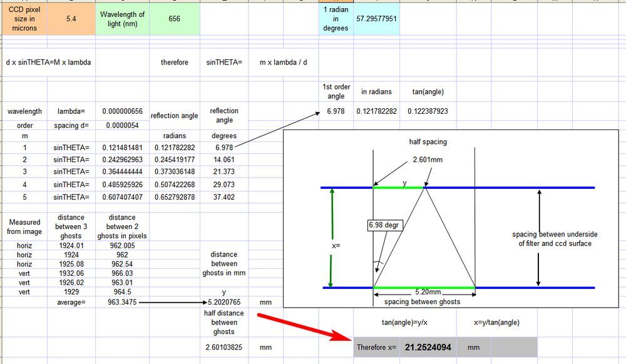Click the green wavelength value 656 cell
The height and width of the screenshot is (364, 626).
coord(175,19)
